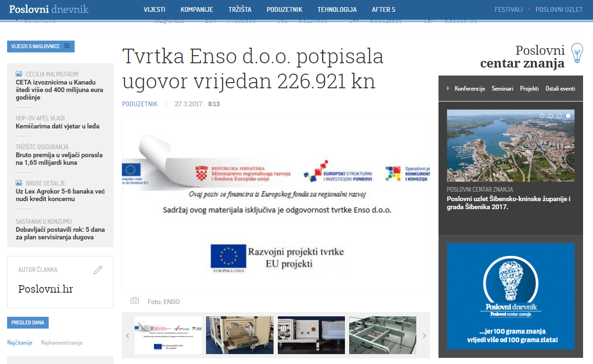Open the Ostali eventi tab
This screenshot has height=364, width=593.
[x=560, y=88]
